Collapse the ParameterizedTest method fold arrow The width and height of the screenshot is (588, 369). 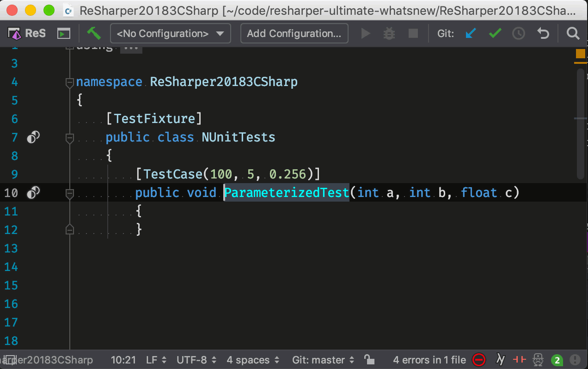click(x=69, y=193)
